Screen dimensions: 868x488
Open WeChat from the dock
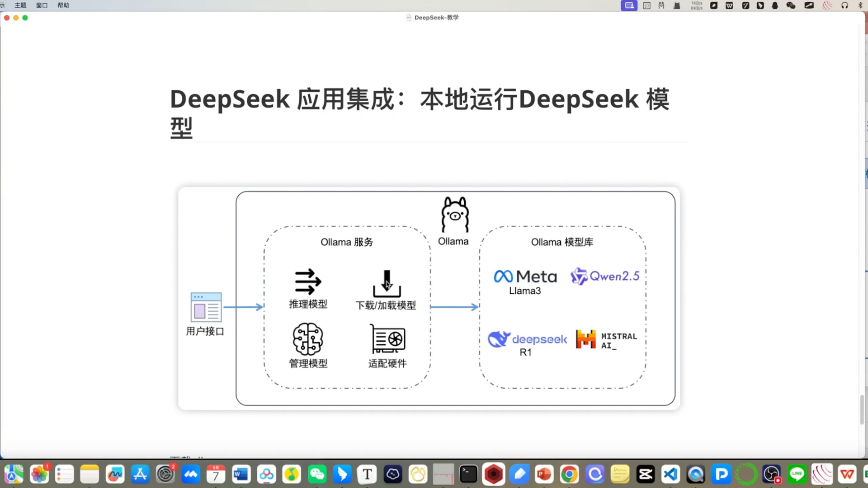tap(317, 474)
